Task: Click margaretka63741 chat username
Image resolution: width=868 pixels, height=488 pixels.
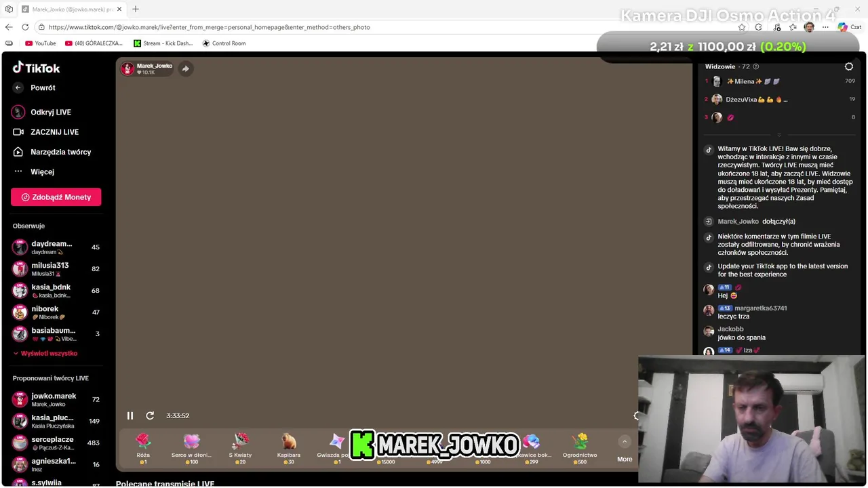Action: 761,308
